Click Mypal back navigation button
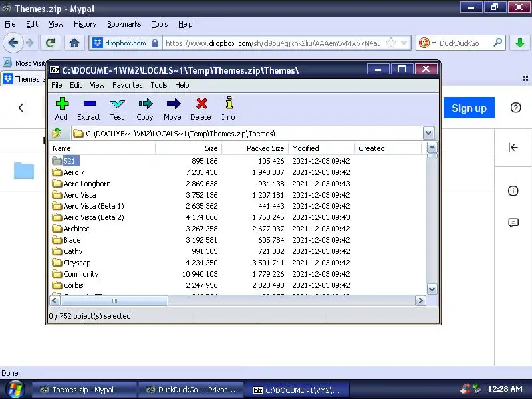Screen dimensions: 532x399 click(13, 43)
